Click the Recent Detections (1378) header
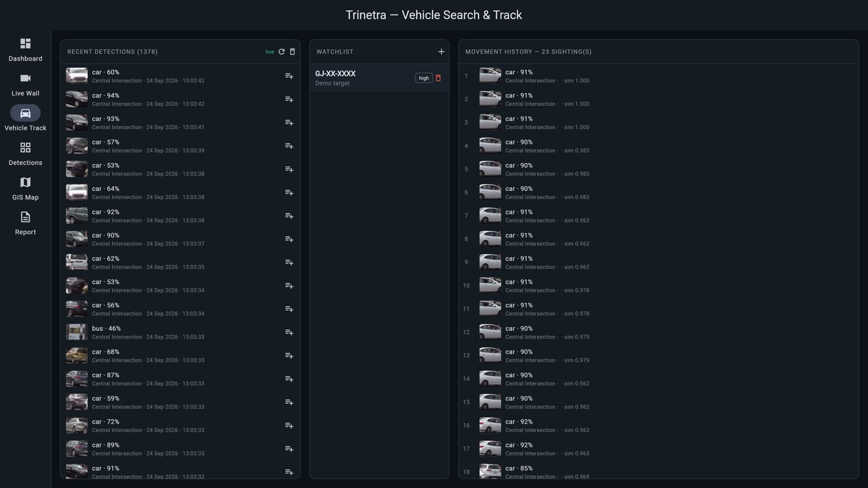The width and height of the screenshot is (868, 488). pos(112,52)
